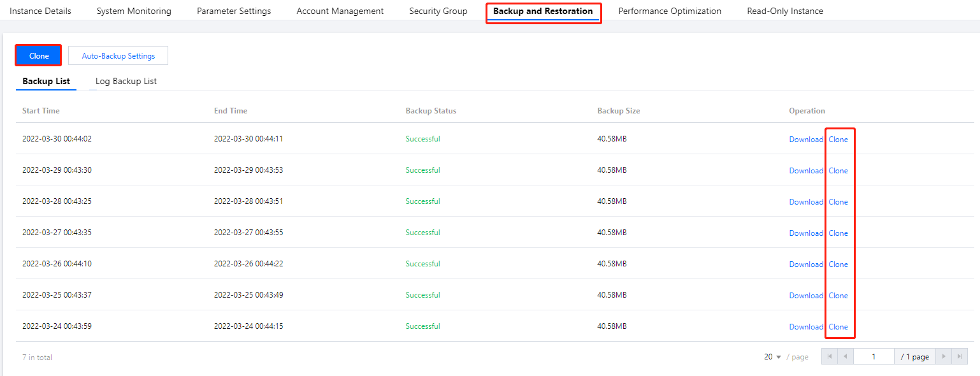
Task: Open Performance Optimization tab
Action: [670, 11]
